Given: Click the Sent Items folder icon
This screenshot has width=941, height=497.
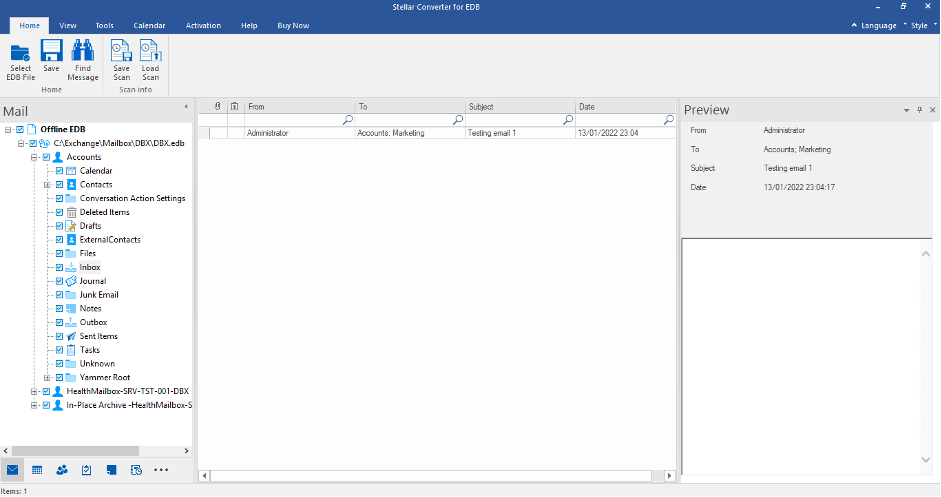Looking at the screenshot, I should (71, 336).
